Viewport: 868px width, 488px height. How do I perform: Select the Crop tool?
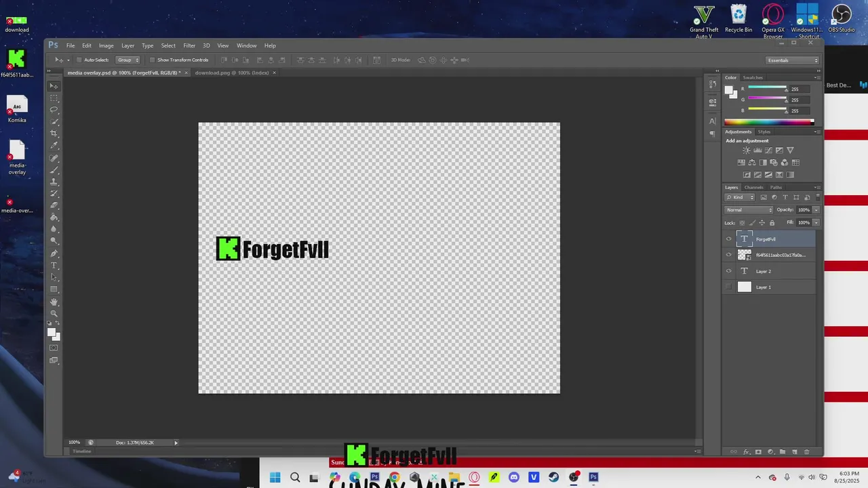point(54,134)
